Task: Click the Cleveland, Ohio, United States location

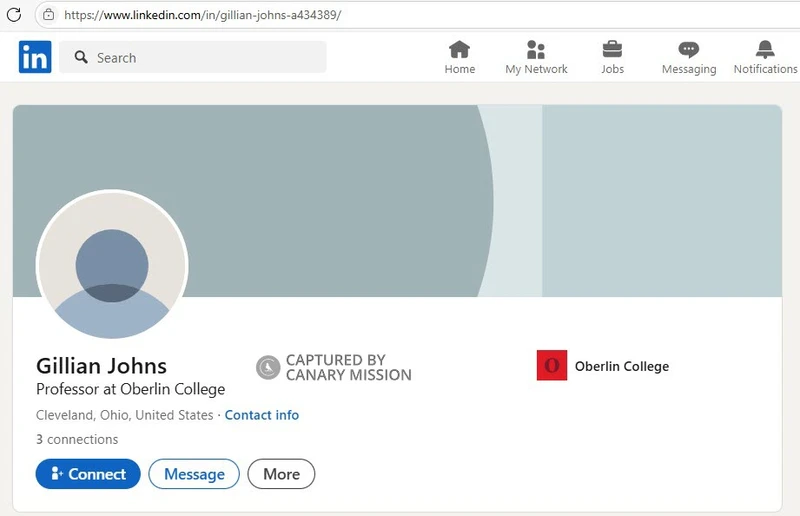Action: 124,415
